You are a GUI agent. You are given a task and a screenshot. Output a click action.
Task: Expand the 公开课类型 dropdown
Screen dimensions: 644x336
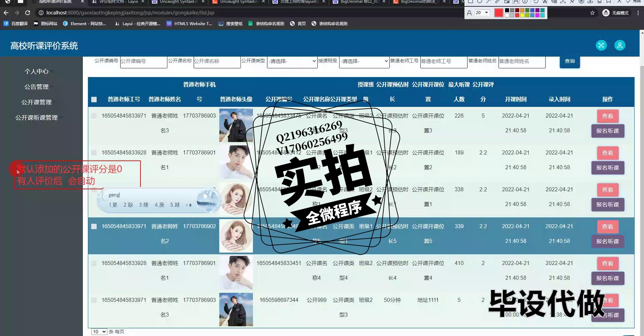[x=292, y=61]
